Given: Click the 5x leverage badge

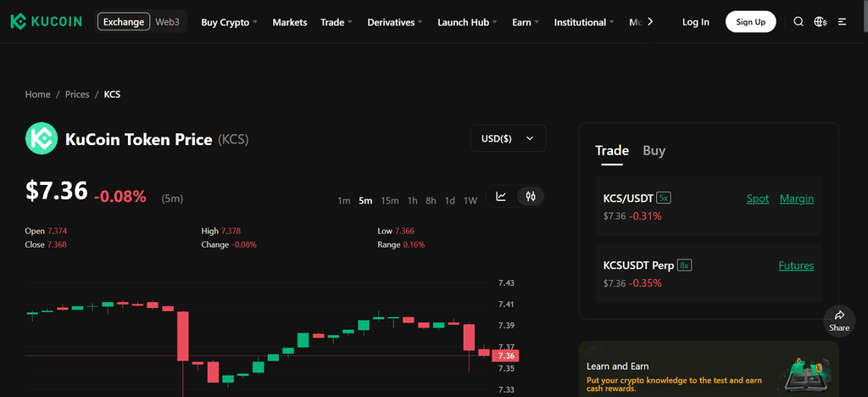Looking at the screenshot, I should pos(664,198).
